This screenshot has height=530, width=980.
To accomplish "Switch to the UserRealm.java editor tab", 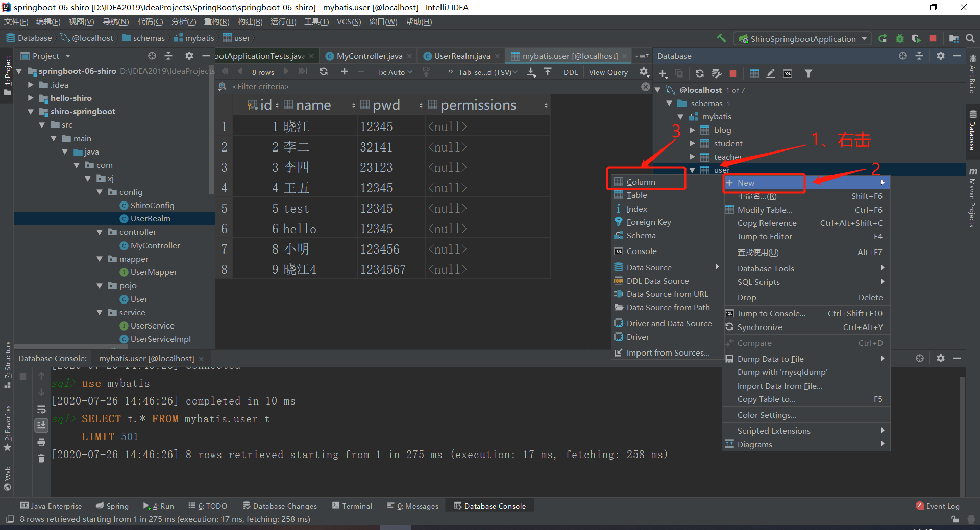I will 462,56.
